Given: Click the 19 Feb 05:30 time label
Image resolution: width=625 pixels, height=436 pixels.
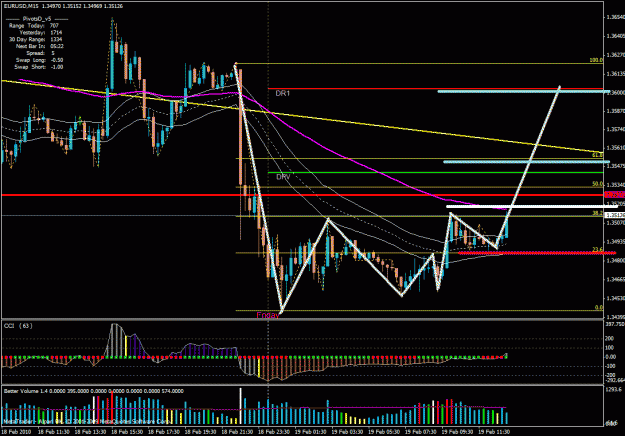Looking at the screenshot, I should [383, 432].
